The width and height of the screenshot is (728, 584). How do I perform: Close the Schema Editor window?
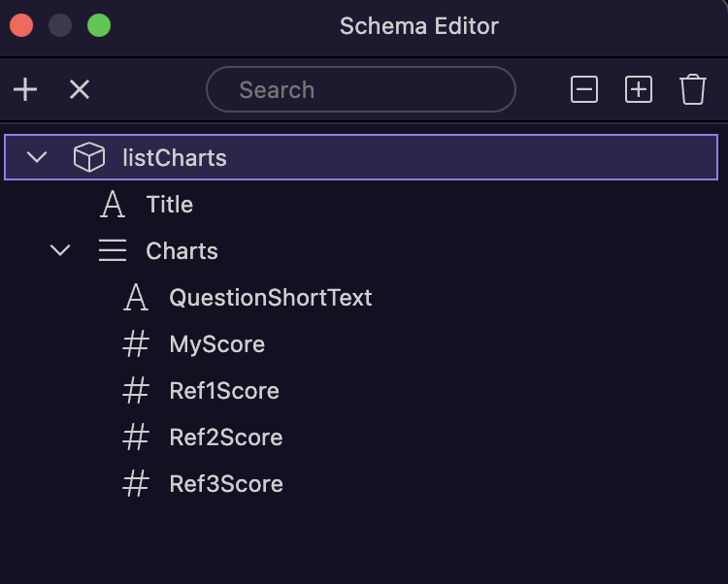pos(21,25)
